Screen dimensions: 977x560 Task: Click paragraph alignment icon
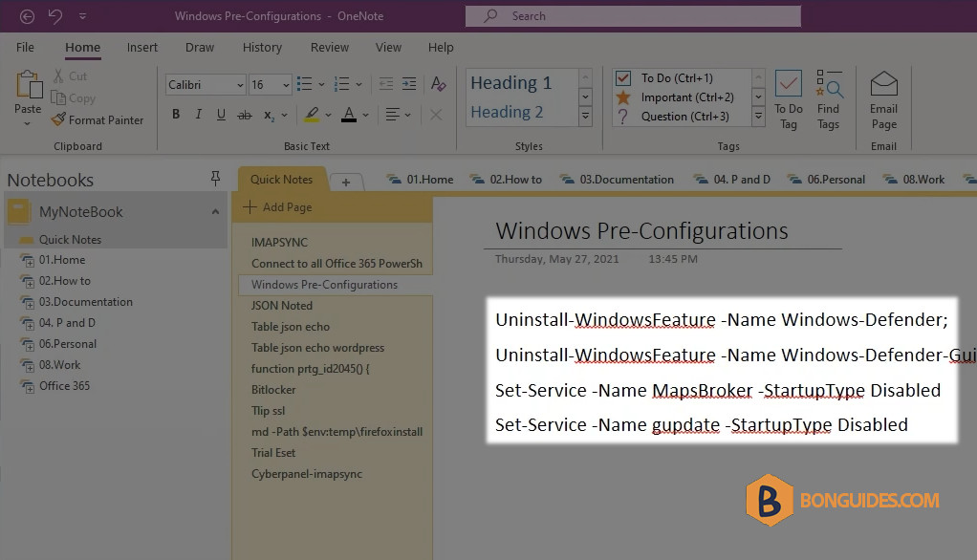[x=393, y=115]
